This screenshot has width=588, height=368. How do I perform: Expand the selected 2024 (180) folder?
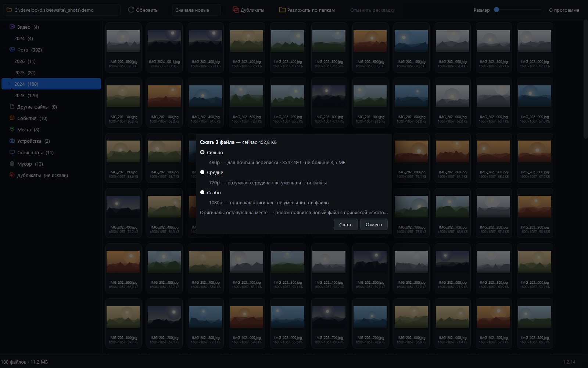pos(9,84)
